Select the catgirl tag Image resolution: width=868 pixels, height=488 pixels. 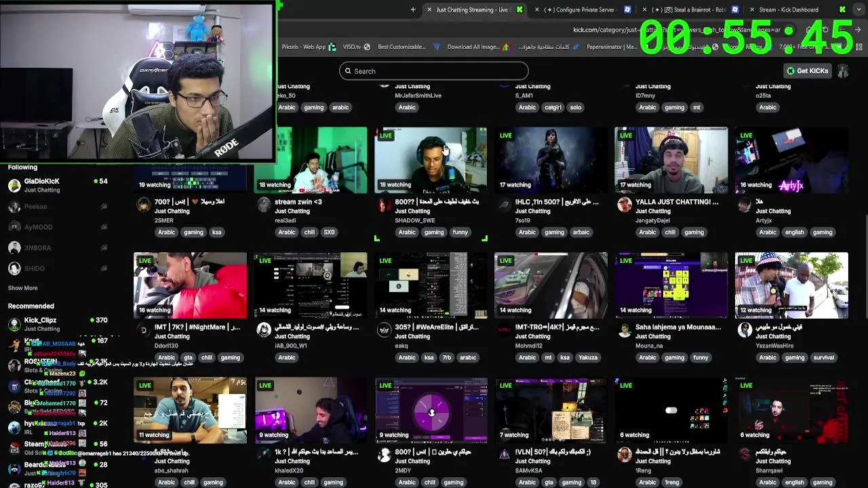pos(553,107)
